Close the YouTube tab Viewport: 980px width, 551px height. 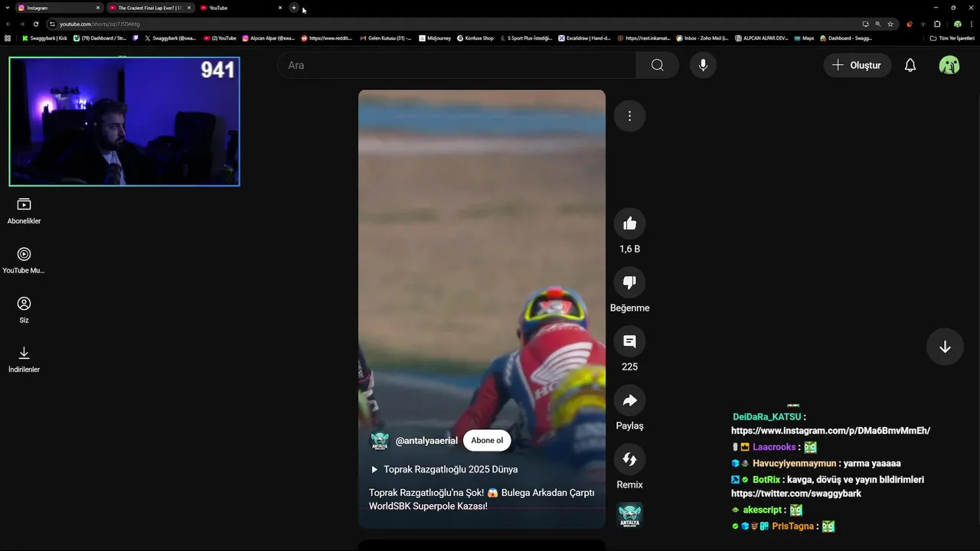(x=280, y=8)
